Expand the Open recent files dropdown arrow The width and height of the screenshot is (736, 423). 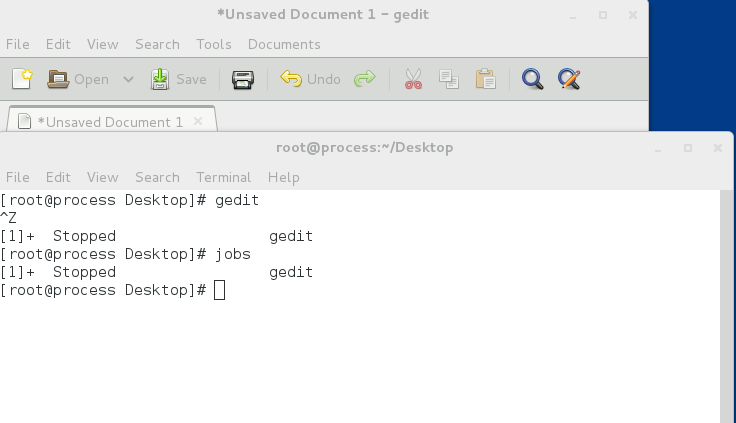tap(128, 79)
